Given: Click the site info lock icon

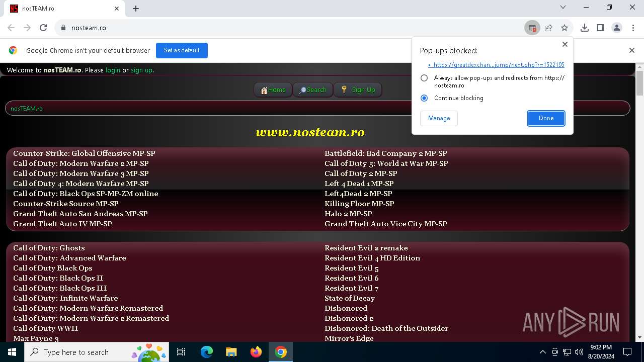Looking at the screenshot, I should click(63, 28).
